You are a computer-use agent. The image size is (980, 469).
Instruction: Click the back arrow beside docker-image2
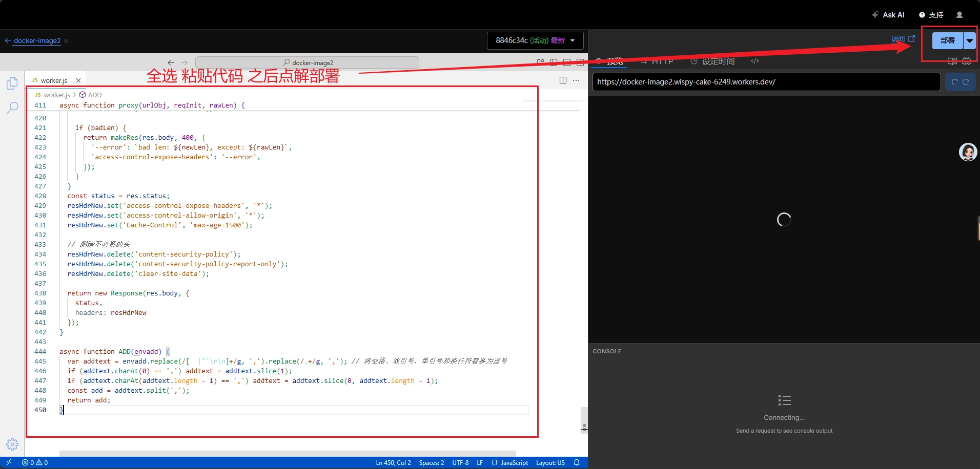click(8, 40)
